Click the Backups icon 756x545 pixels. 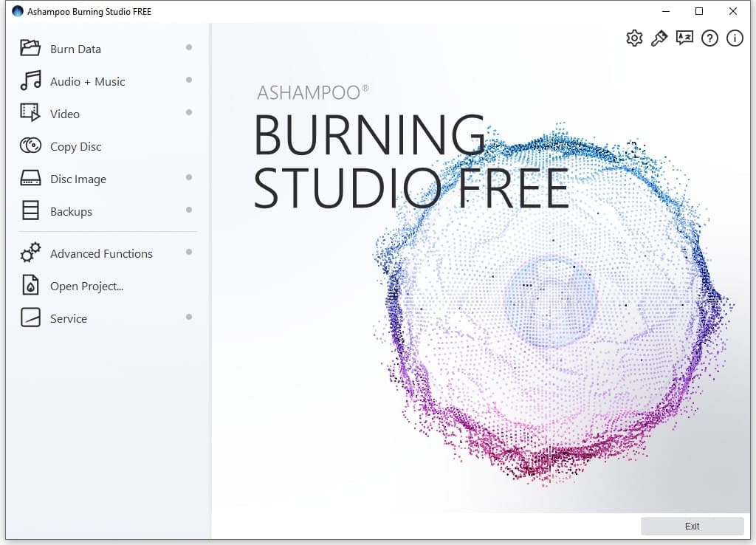tap(30, 211)
